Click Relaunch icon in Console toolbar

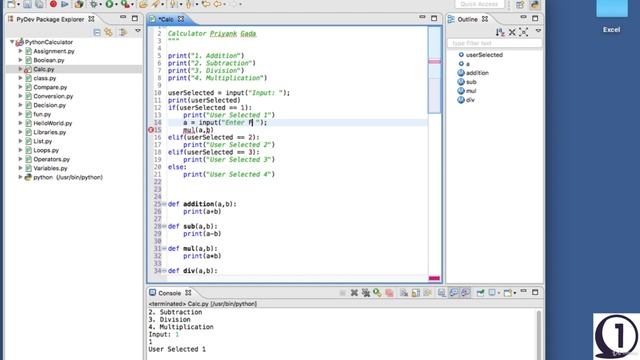tap(377, 293)
